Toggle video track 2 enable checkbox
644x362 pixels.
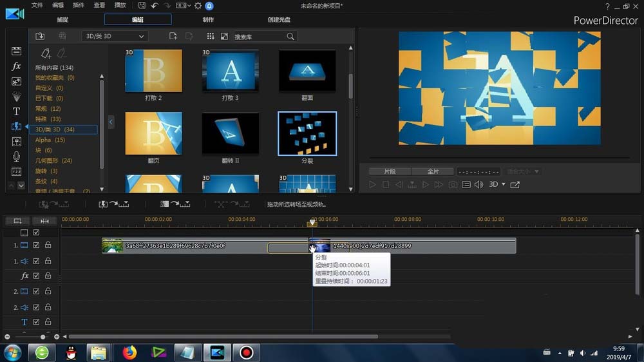click(36, 291)
